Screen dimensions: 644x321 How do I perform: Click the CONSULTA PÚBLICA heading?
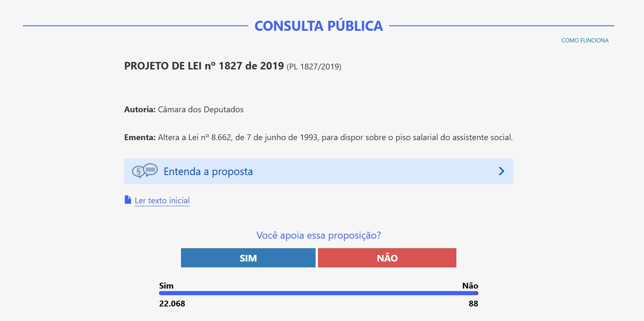click(318, 26)
